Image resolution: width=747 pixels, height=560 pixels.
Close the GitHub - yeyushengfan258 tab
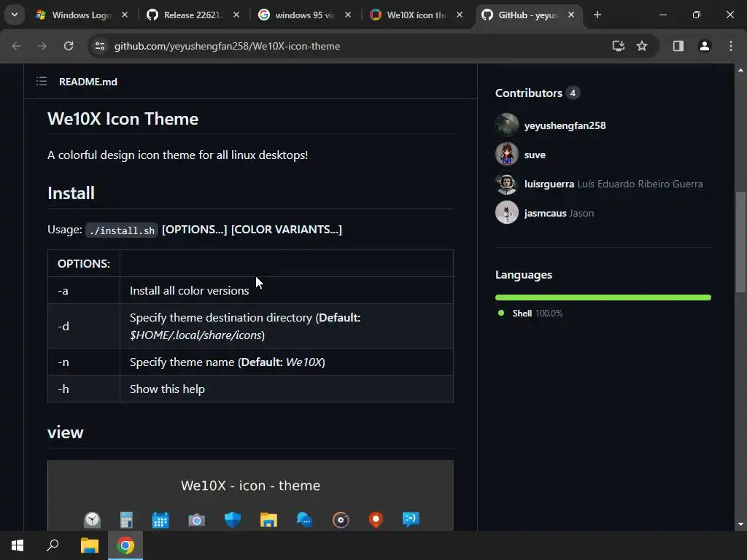click(570, 15)
